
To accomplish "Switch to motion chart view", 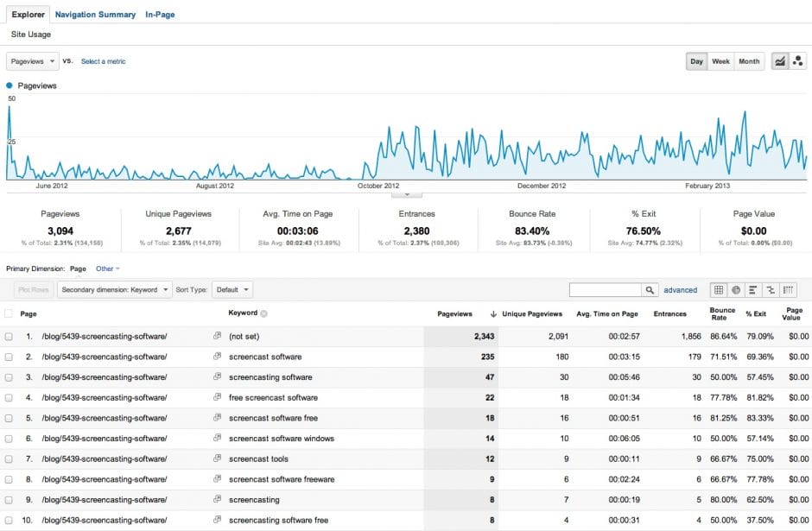I will 798,61.
